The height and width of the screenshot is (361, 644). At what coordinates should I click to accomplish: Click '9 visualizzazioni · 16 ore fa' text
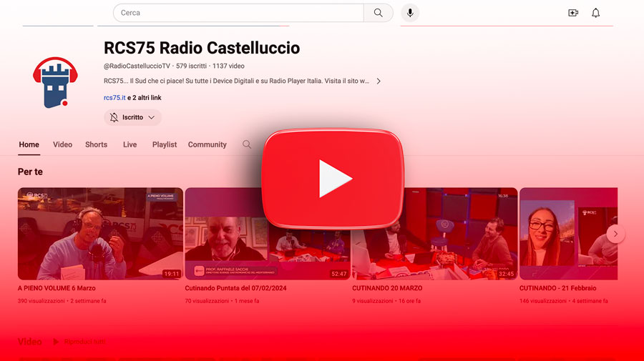click(x=386, y=301)
